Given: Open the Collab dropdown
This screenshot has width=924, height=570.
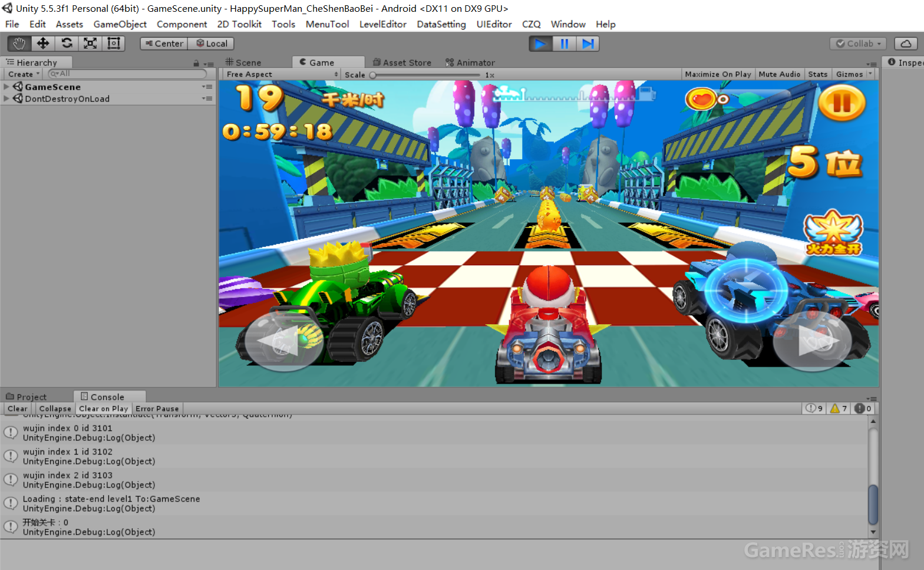Looking at the screenshot, I should click(859, 44).
